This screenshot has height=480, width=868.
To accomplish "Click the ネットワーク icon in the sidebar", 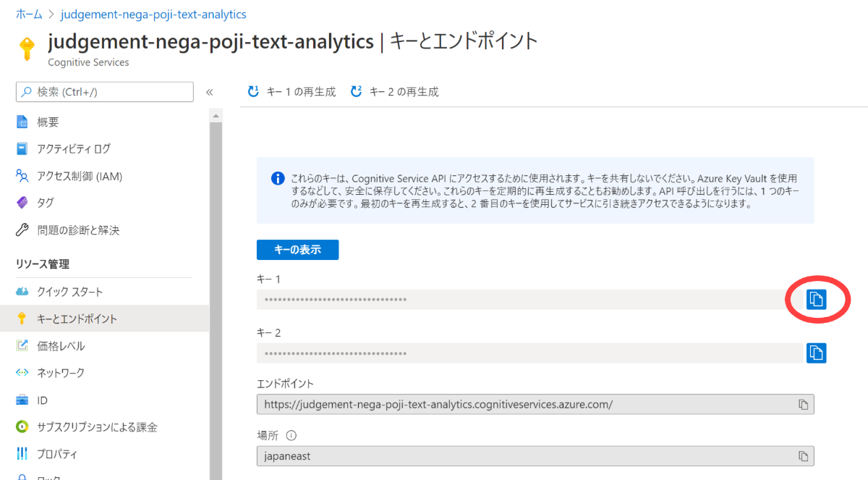I will 22,373.
